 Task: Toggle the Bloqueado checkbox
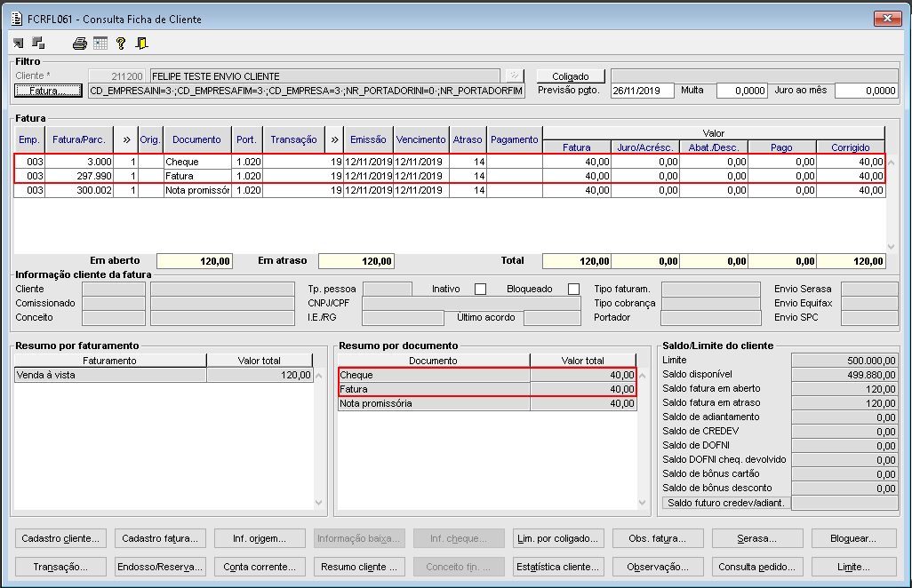click(x=573, y=290)
